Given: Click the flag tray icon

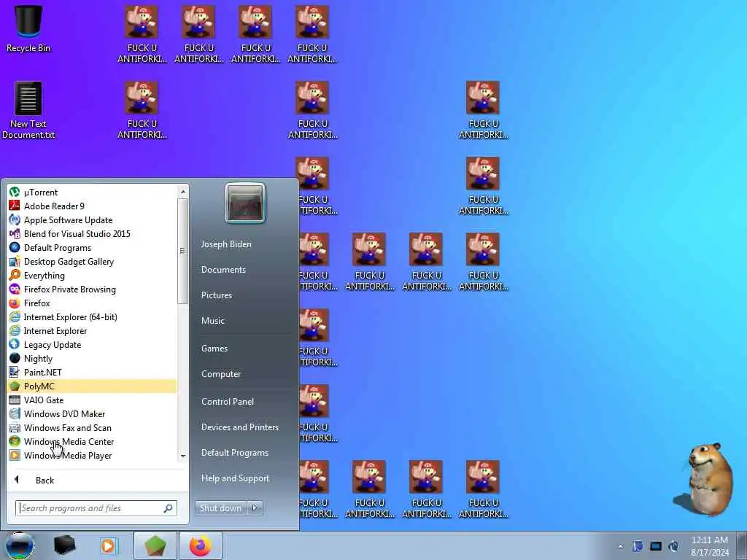Looking at the screenshot, I should coord(638,546).
